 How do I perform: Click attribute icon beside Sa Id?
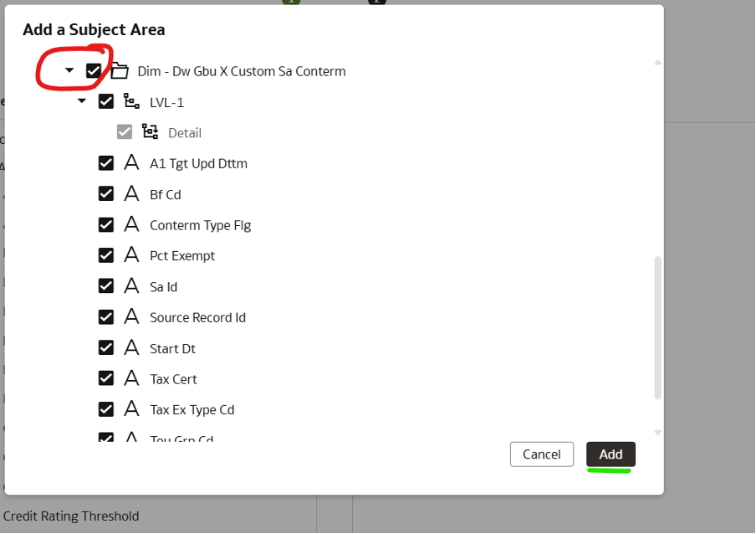click(131, 286)
